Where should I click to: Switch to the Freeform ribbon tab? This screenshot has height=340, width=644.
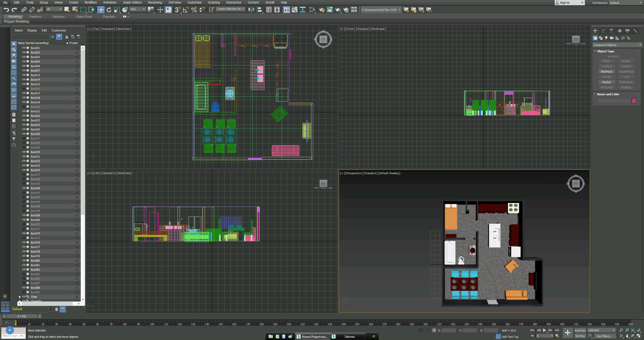point(35,16)
